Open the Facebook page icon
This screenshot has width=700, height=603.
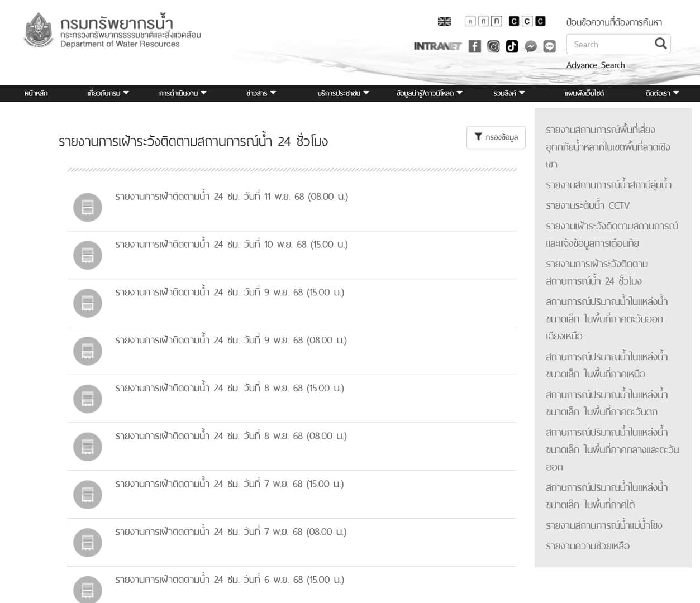[x=474, y=46]
